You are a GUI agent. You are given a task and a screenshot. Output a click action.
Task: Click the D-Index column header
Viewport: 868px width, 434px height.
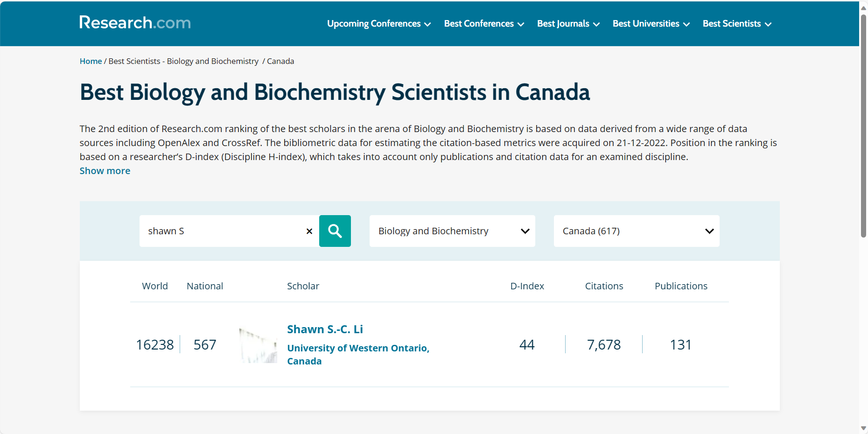tap(527, 286)
